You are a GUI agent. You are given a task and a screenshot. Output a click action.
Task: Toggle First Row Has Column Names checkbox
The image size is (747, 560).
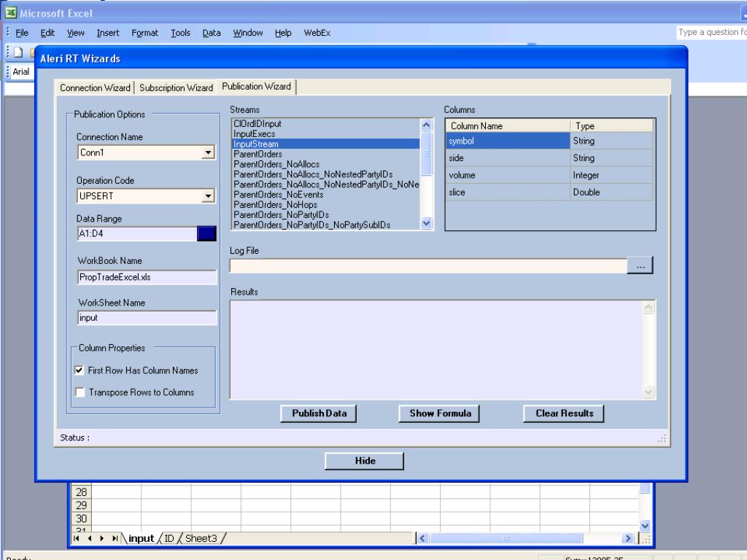pos(80,370)
